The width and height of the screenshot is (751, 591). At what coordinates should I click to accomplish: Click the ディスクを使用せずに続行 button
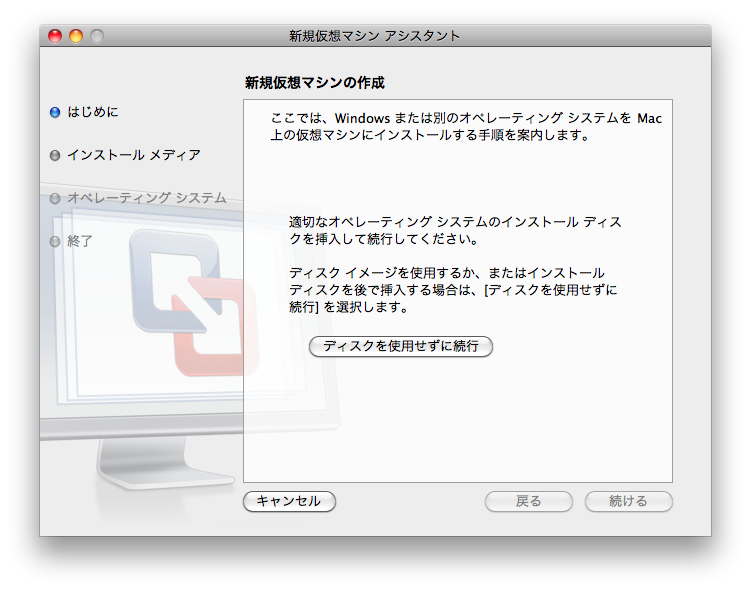click(x=400, y=346)
